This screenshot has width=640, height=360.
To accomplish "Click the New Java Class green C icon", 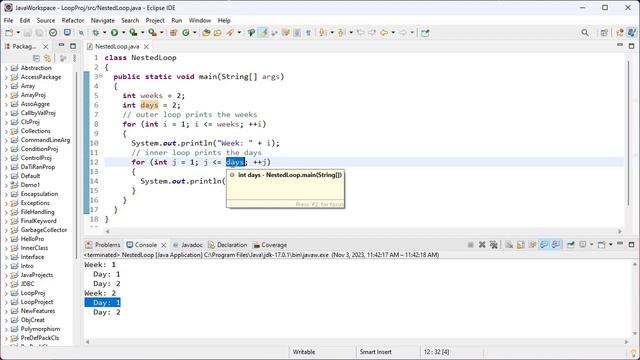I will pyautogui.click(x=186, y=33).
